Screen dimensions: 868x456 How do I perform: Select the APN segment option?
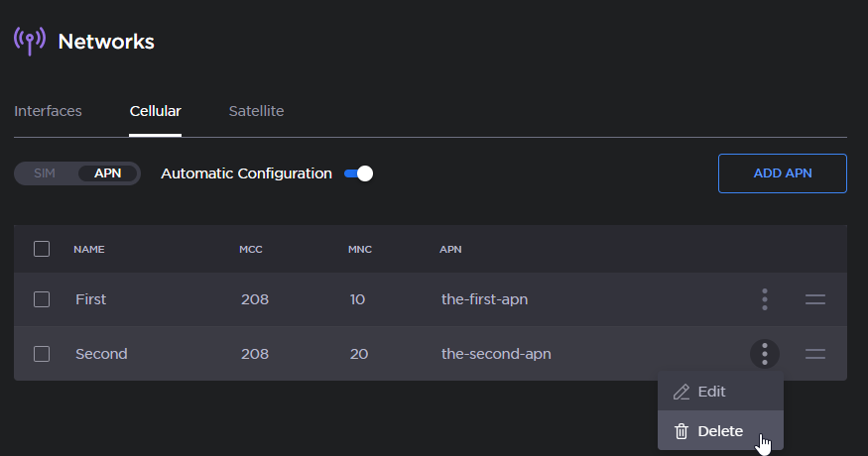coord(108,173)
